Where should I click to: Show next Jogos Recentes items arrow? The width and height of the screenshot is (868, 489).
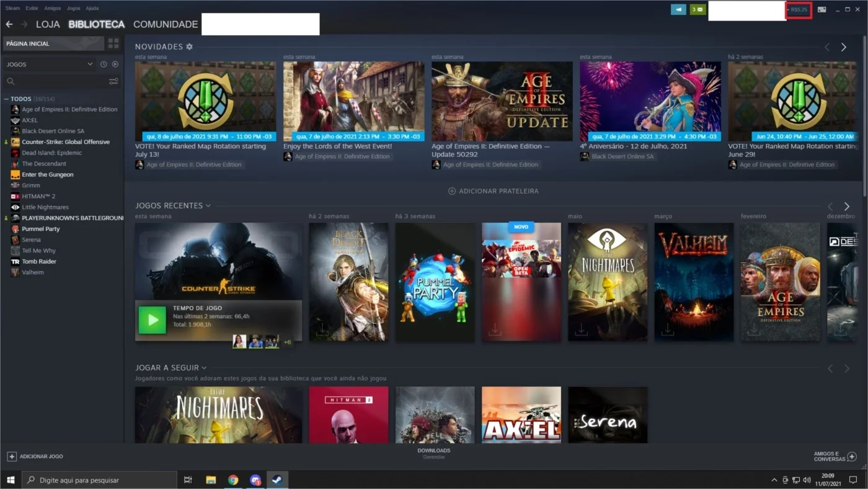click(846, 206)
